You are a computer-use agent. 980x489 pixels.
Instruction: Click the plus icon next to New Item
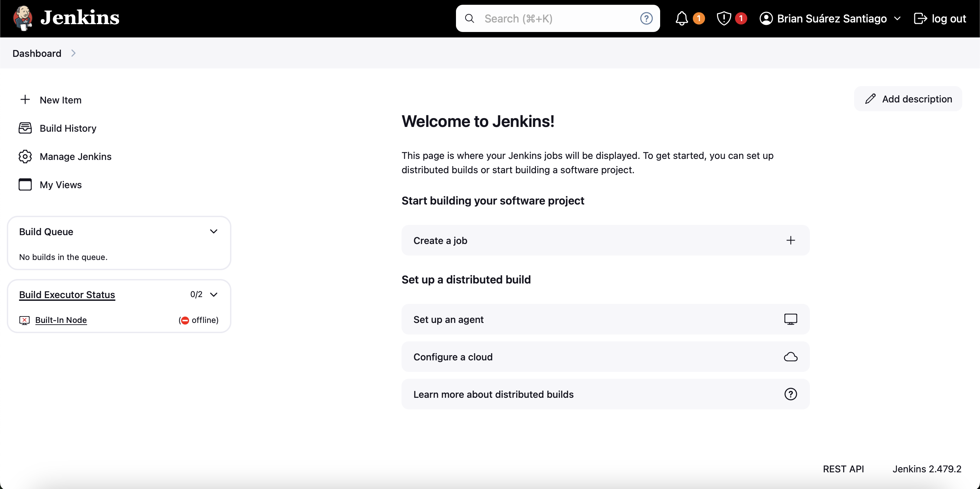(x=25, y=100)
